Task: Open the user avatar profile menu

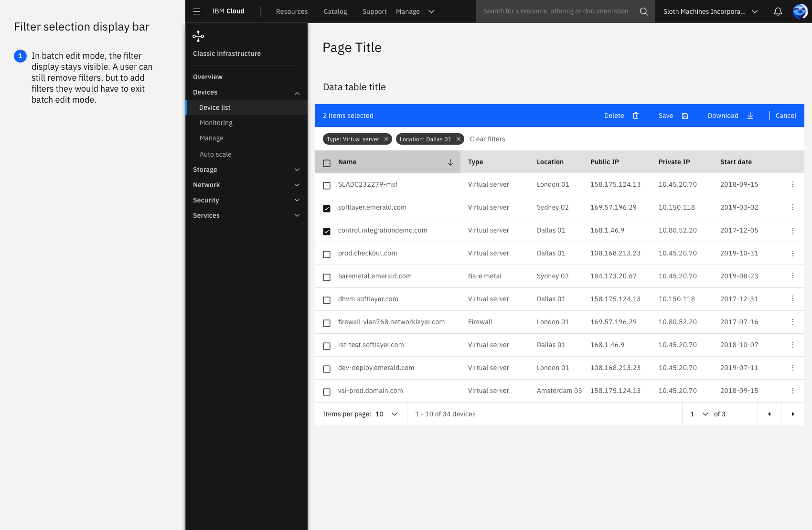Action: point(800,11)
